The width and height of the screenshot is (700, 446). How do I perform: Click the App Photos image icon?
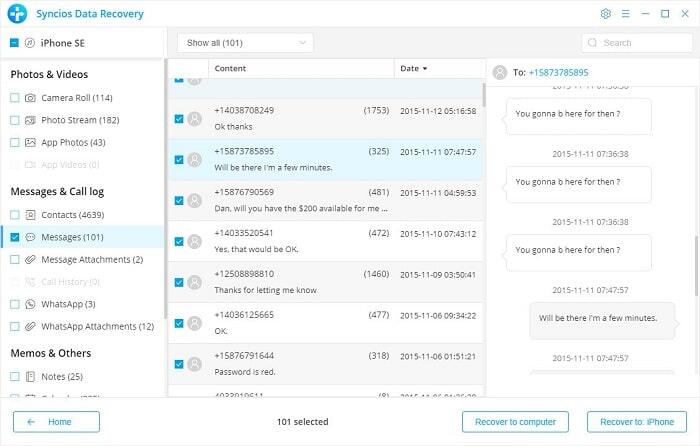pos(31,143)
